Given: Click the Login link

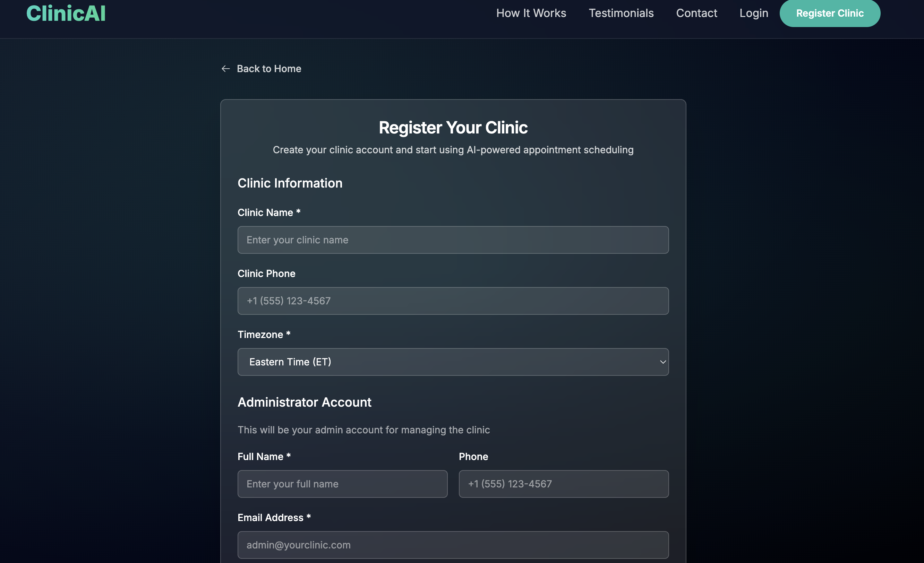Looking at the screenshot, I should click(x=753, y=13).
